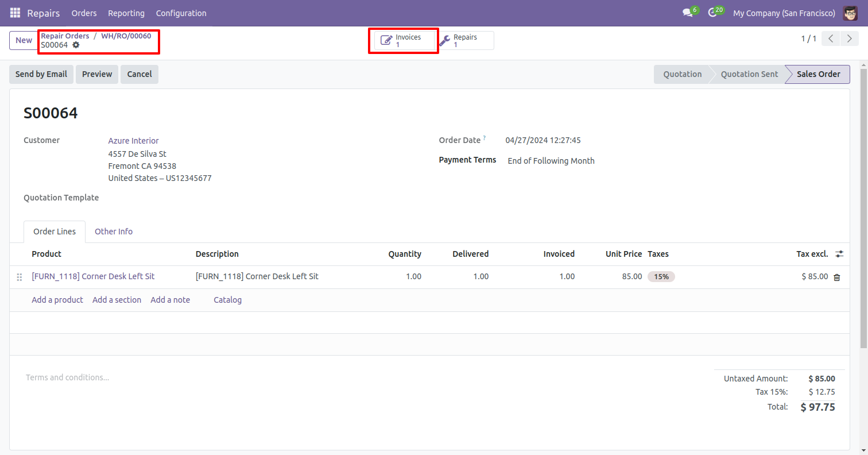This screenshot has height=455, width=868.
Task: Open the Reporting menu
Action: pos(126,13)
